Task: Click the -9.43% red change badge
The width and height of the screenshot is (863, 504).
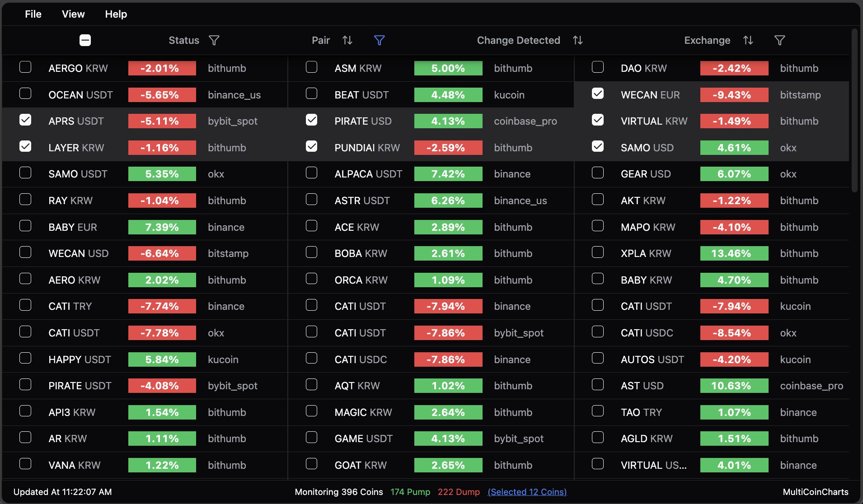Action: tap(734, 95)
